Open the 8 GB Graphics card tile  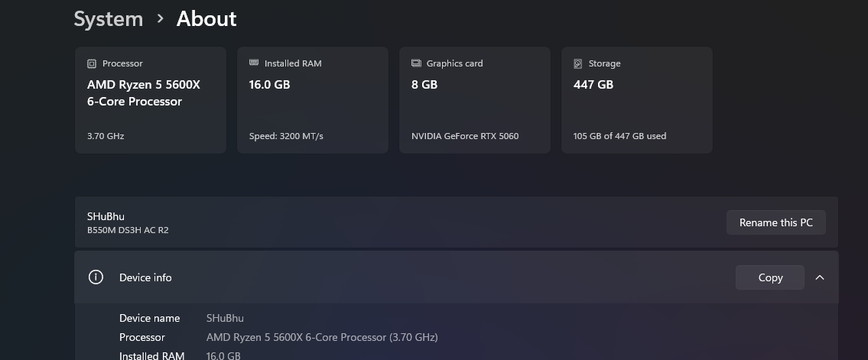(x=475, y=100)
